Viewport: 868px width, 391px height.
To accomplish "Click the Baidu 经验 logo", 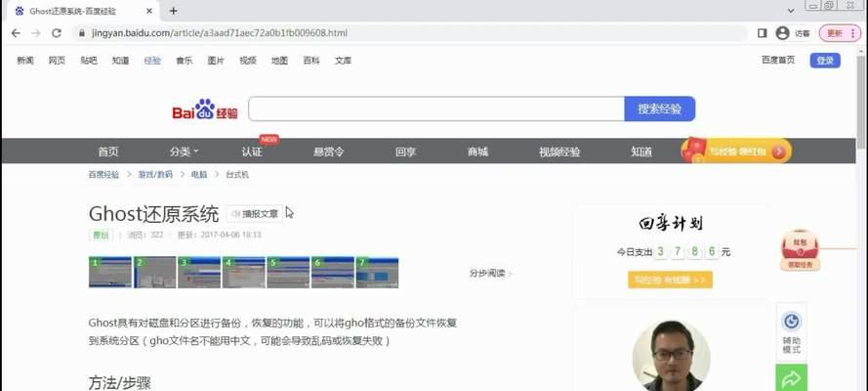I will pos(205,109).
